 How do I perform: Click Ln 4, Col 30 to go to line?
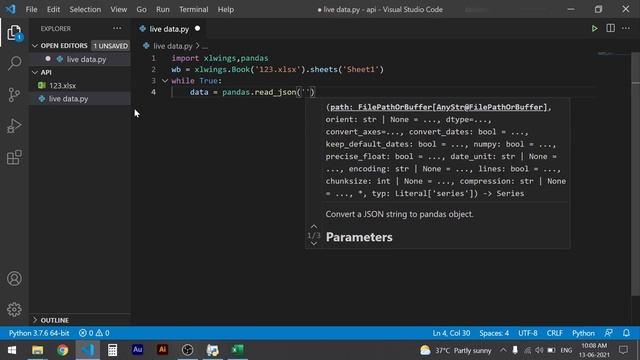(451, 333)
